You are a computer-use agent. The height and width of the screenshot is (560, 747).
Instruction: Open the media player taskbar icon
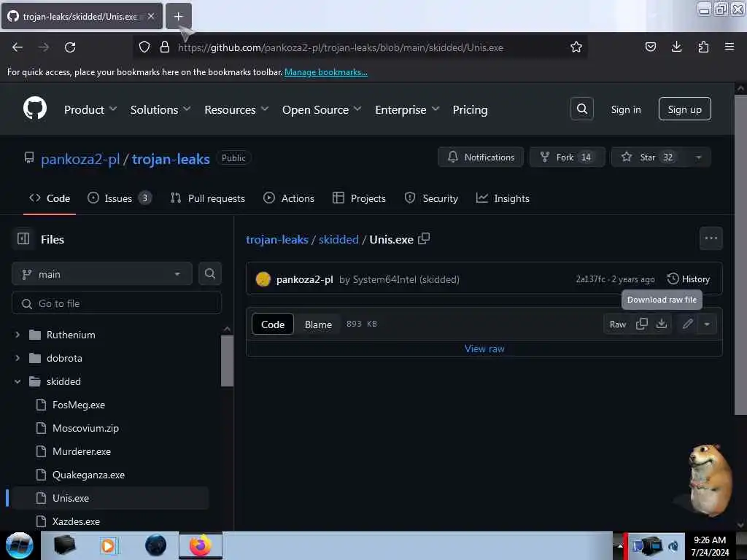(108, 545)
